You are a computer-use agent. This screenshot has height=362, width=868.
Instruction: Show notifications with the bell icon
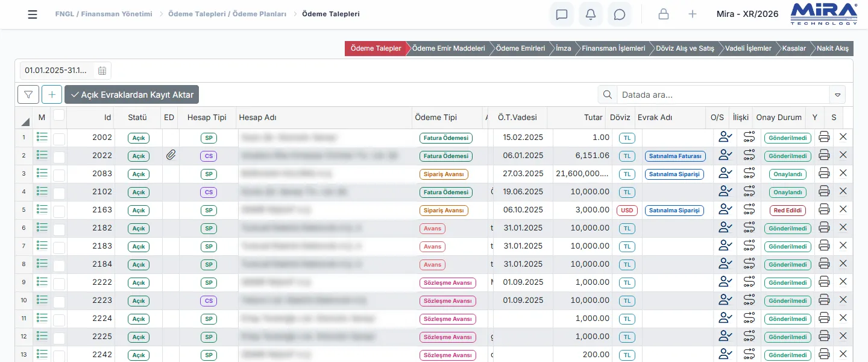click(x=591, y=14)
